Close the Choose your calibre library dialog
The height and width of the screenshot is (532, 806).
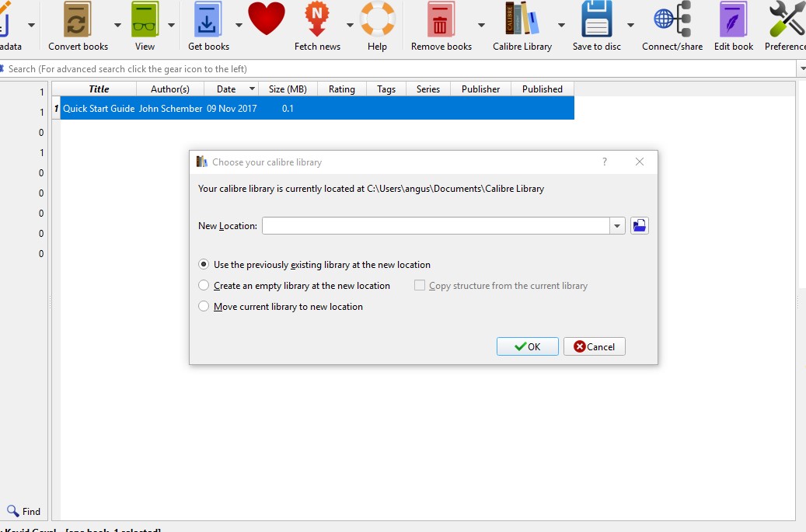point(640,162)
